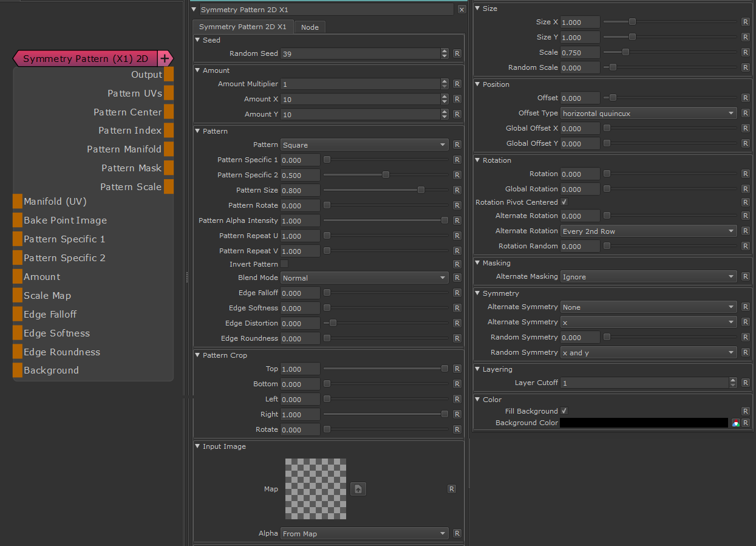Click the plus icon on Symmetry Pattern node
The height and width of the screenshot is (546, 756).
(165, 58)
